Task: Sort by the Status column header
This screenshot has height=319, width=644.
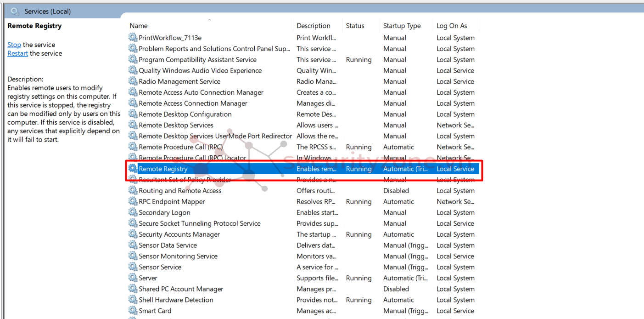Action: pyautogui.click(x=355, y=26)
